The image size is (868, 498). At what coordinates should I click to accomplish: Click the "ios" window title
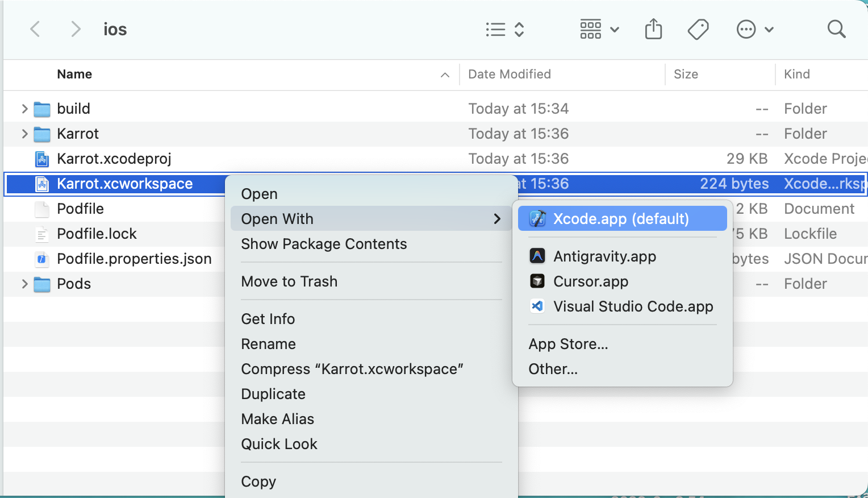point(115,30)
